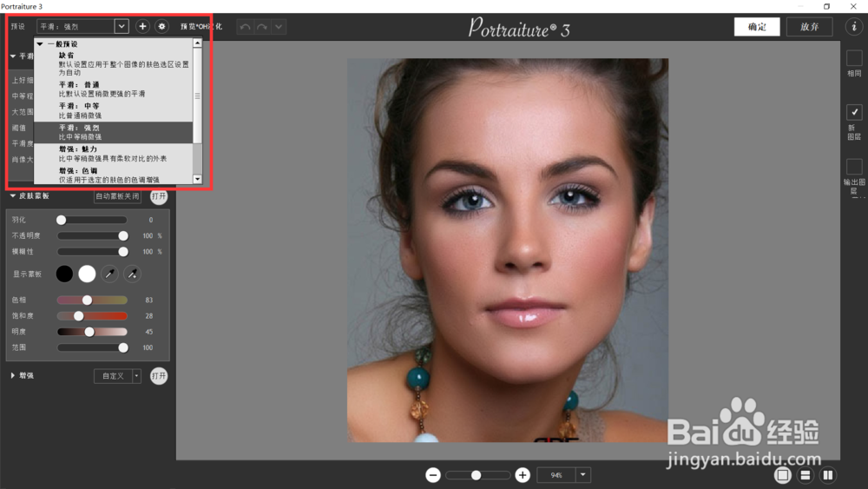Click the 明度 value 45
Viewport: 868px width, 489px height.
coord(149,332)
